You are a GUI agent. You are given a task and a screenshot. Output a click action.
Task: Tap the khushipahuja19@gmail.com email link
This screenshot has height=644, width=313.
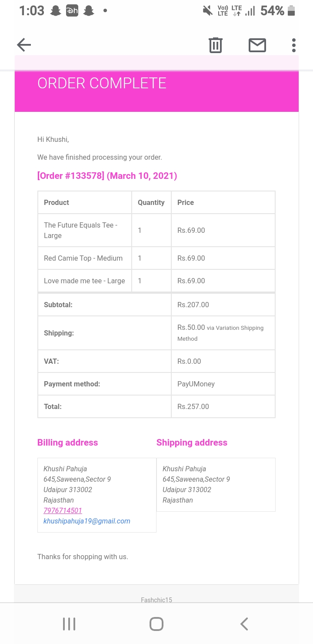click(87, 521)
